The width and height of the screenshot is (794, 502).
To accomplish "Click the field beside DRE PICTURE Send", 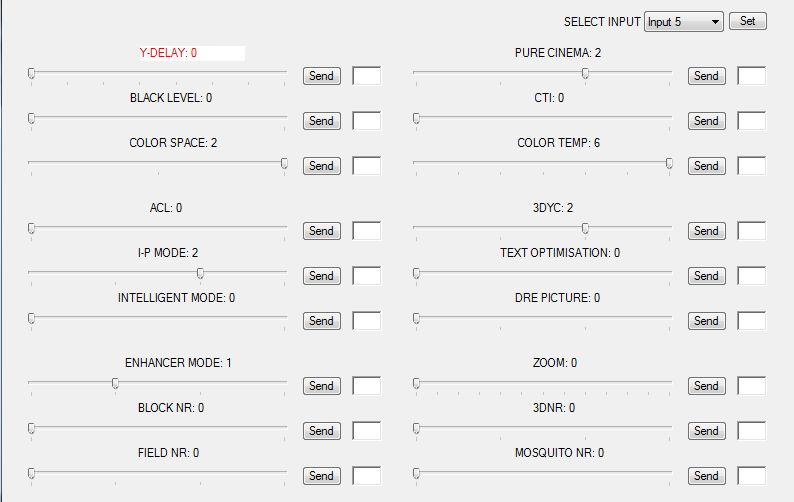I will pyautogui.click(x=751, y=321).
